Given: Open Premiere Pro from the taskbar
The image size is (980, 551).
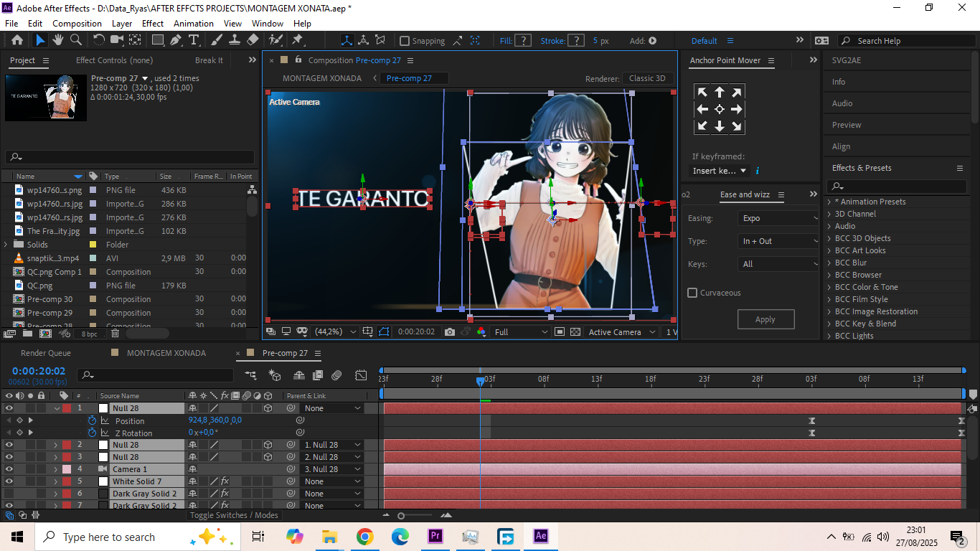Looking at the screenshot, I should pos(435,537).
